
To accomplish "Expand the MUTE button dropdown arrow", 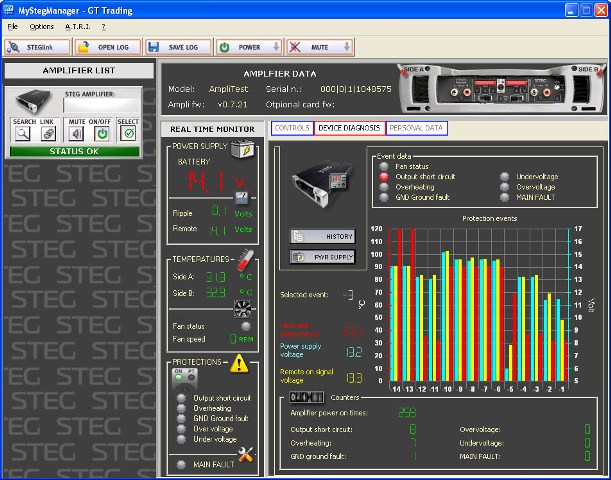I will tap(346, 47).
